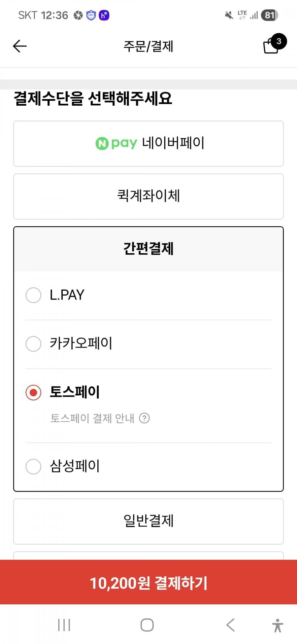Tap the muted sound status icon
The height and width of the screenshot is (644, 297).
tap(229, 15)
